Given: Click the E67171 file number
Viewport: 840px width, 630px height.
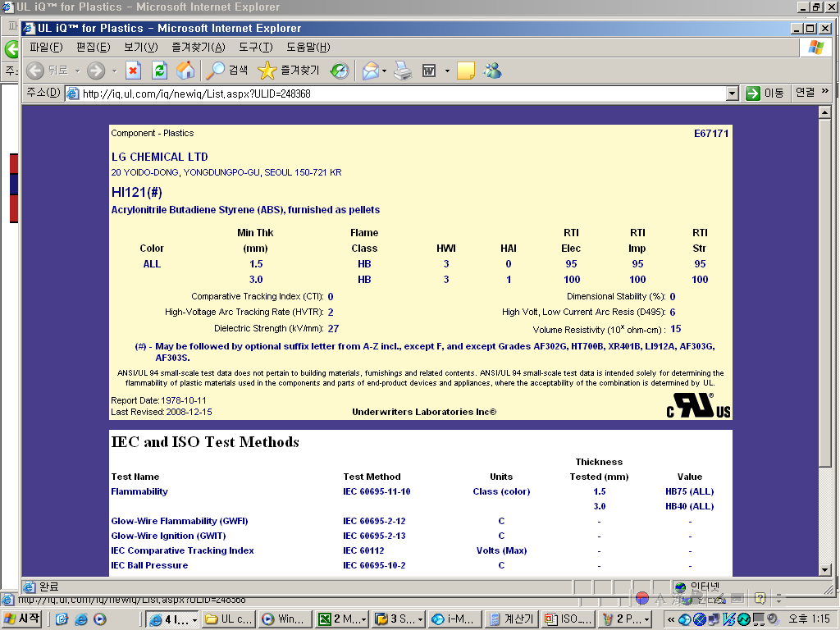Looking at the screenshot, I should pyautogui.click(x=711, y=134).
